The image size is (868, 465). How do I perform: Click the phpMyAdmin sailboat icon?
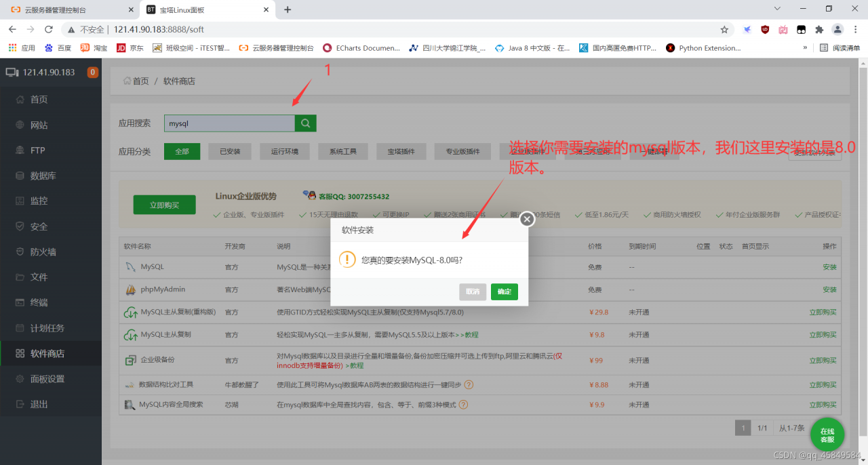coord(130,289)
